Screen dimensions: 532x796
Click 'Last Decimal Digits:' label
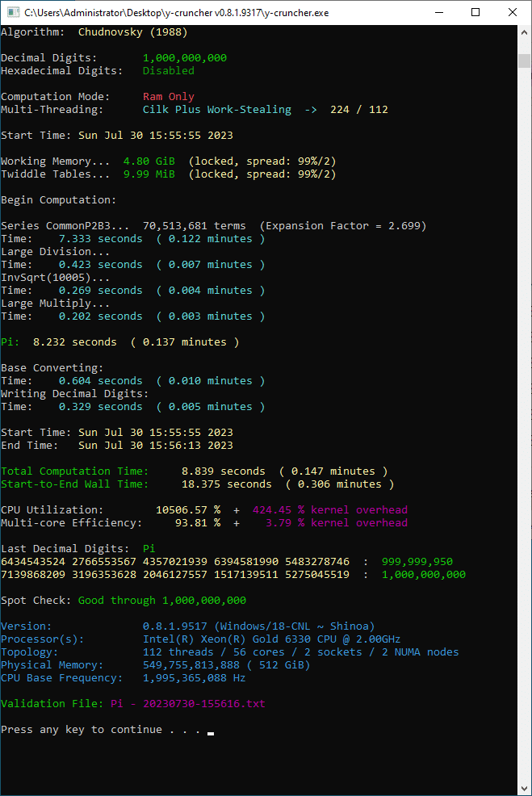65,549
